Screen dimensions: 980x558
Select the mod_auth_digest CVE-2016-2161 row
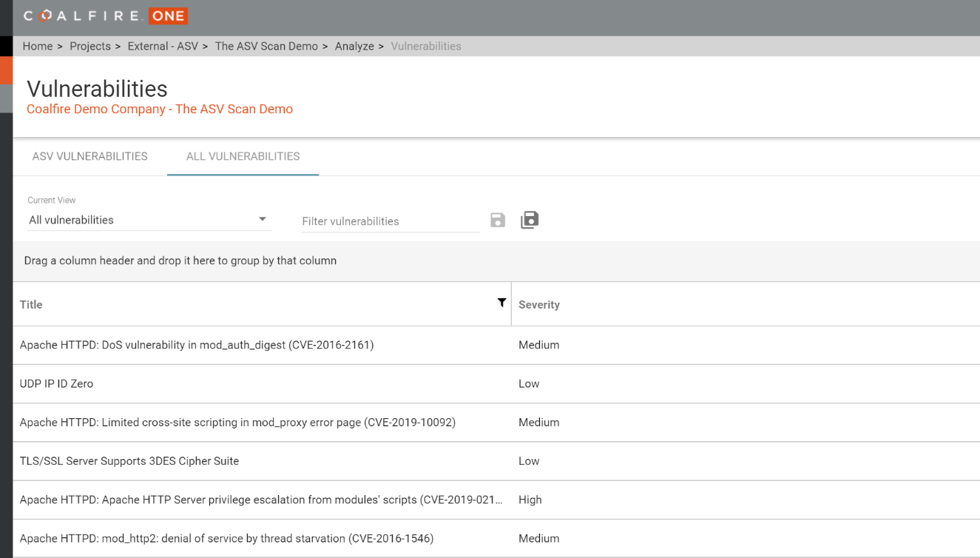(x=496, y=345)
